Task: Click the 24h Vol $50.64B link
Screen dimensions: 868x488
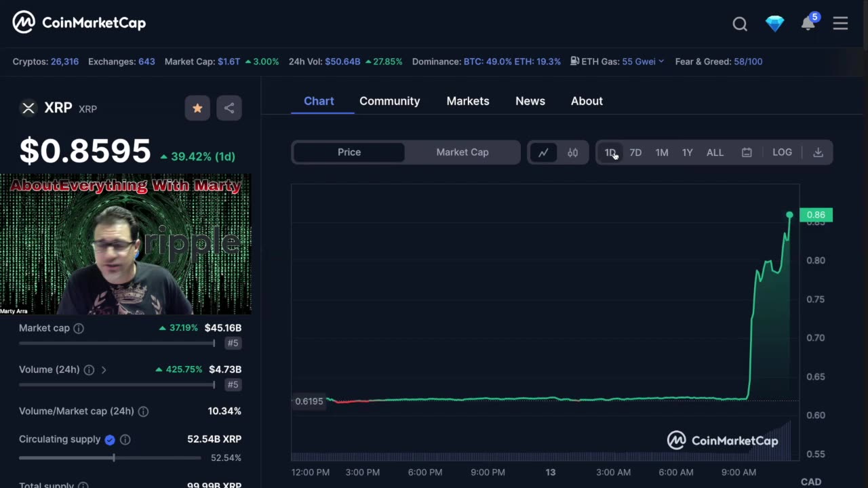Action: (342, 62)
